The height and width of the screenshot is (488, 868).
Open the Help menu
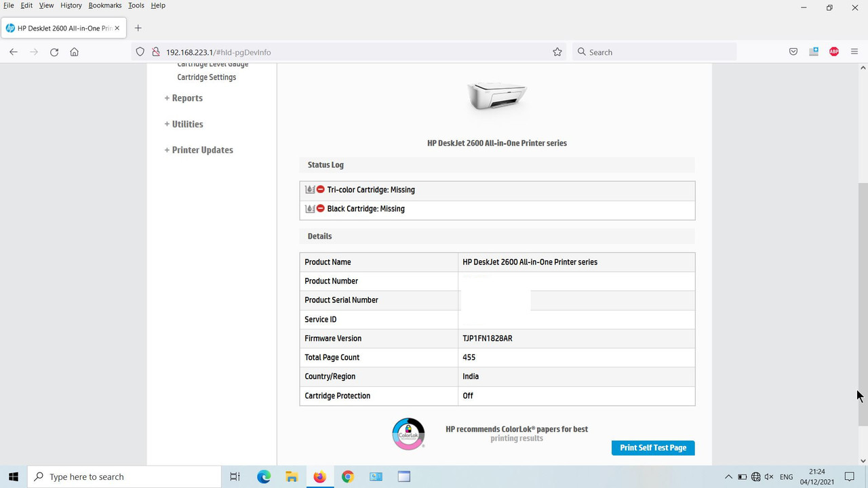coord(158,5)
